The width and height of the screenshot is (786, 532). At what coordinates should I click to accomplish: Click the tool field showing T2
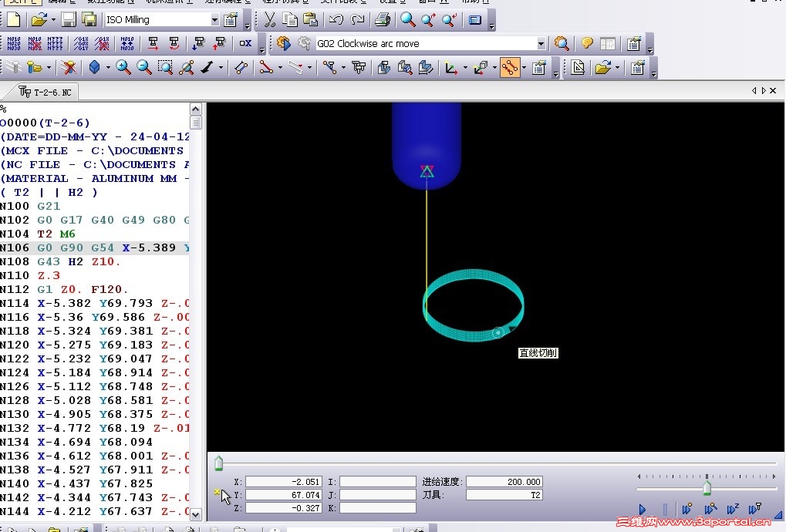click(x=504, y=495)
